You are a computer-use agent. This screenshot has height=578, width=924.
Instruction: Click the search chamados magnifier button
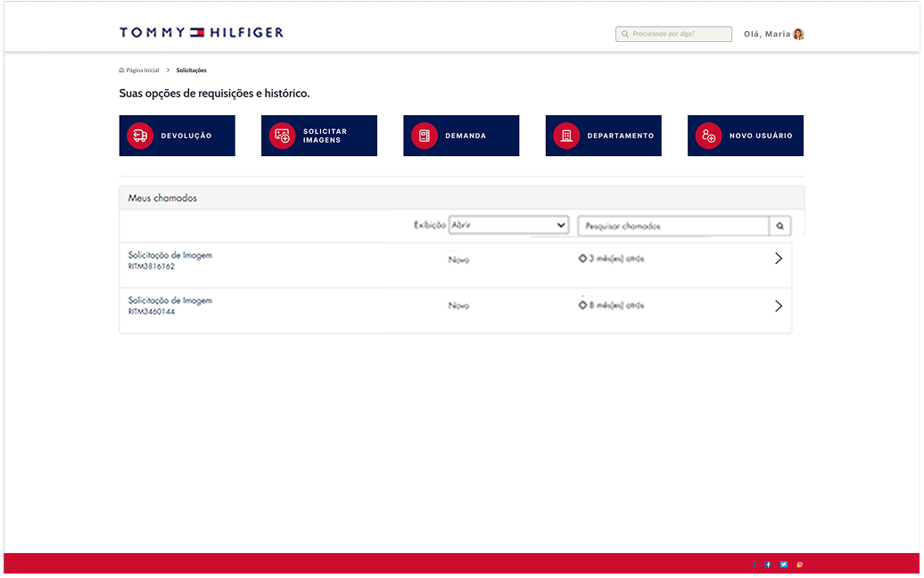pyautogui.click(x=780, y=226)
